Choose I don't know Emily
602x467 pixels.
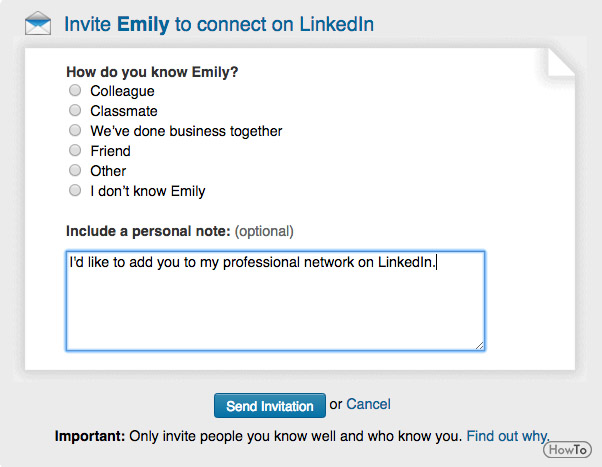tap(75, 190)
